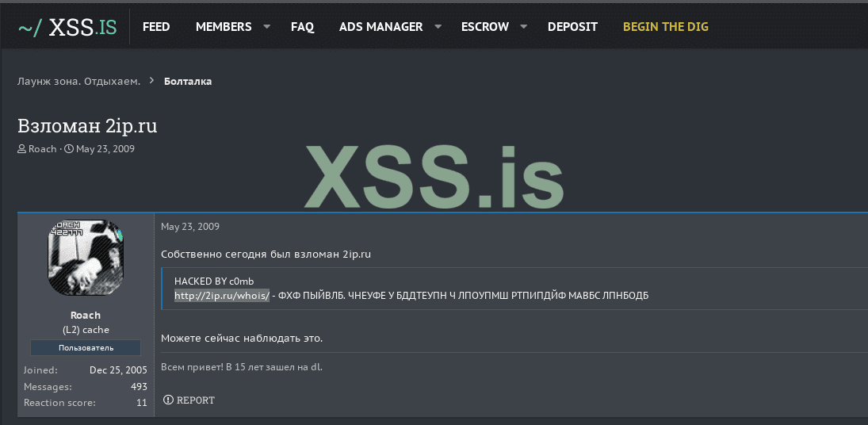Open the DEPOSIT page
The width and height of the screenshot is (868, 425).
coord(572,27)
